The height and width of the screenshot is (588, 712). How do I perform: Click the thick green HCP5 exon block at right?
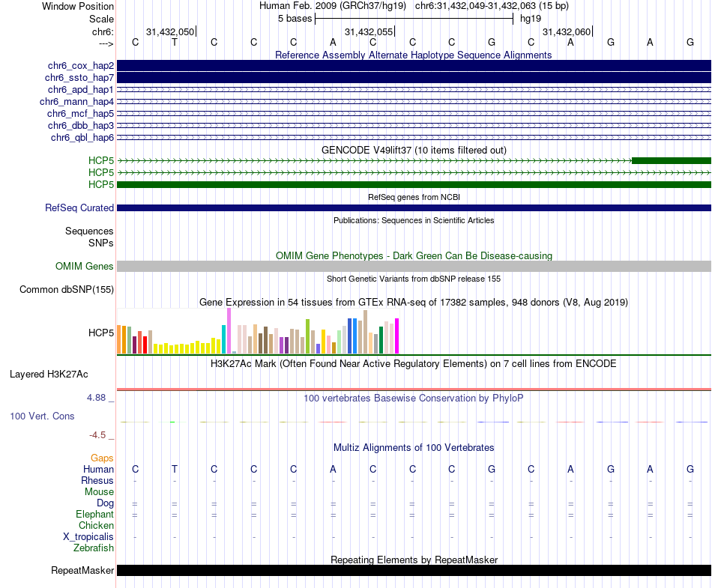point(672,160)
